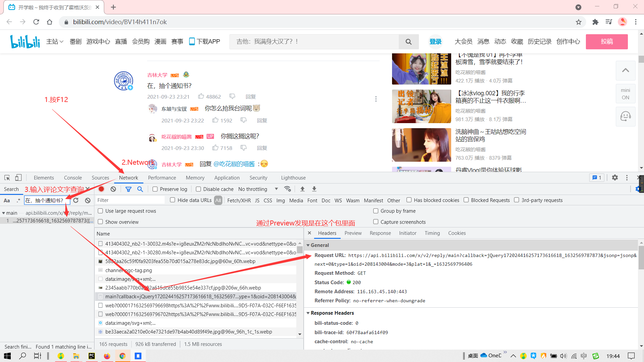
Task: Switch to the Sources tab
Action: point(100,178)
